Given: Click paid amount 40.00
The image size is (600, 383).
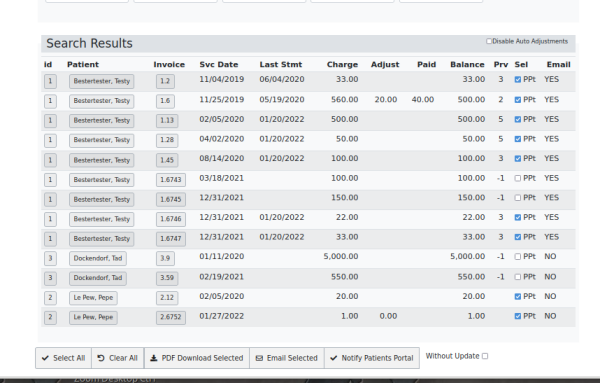Looking at the screenshot, I should coord(423,99).
